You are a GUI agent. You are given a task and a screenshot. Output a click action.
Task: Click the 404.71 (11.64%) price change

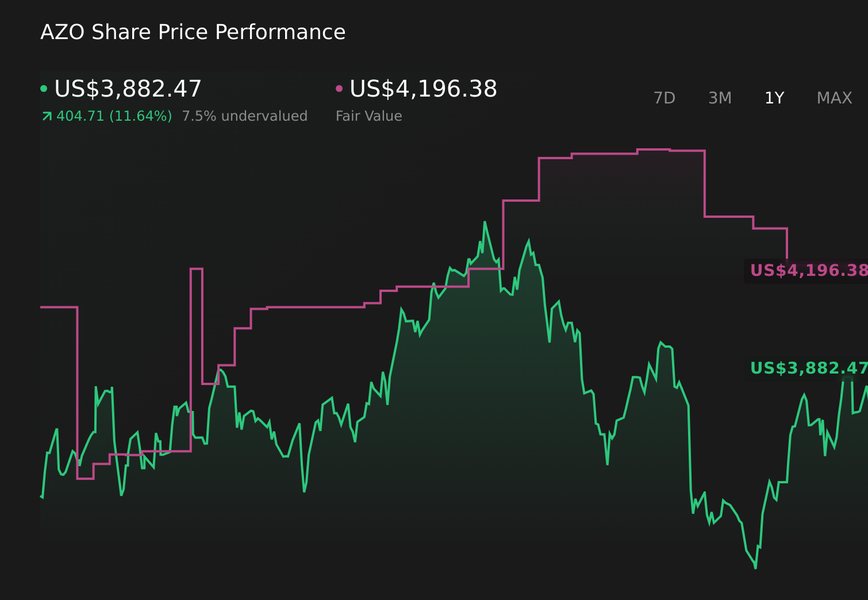(114, 116)
